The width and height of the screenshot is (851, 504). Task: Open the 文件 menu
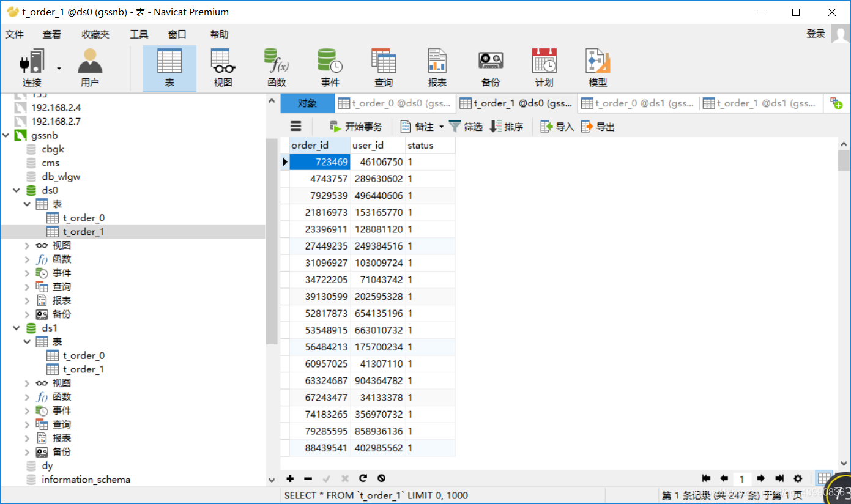tap(15, 34)
